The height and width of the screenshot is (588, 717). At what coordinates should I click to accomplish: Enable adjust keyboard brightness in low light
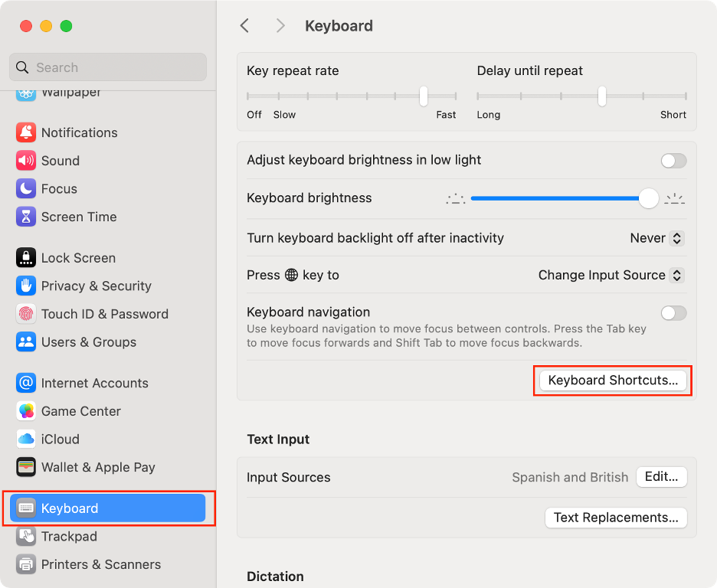(x=673, y=161)
